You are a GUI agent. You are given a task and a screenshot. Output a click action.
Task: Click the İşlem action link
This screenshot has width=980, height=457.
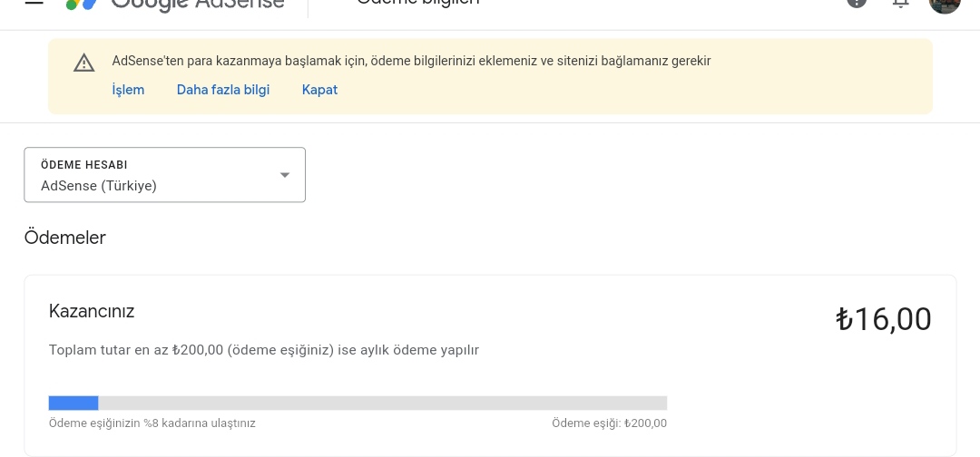point(128,90)
